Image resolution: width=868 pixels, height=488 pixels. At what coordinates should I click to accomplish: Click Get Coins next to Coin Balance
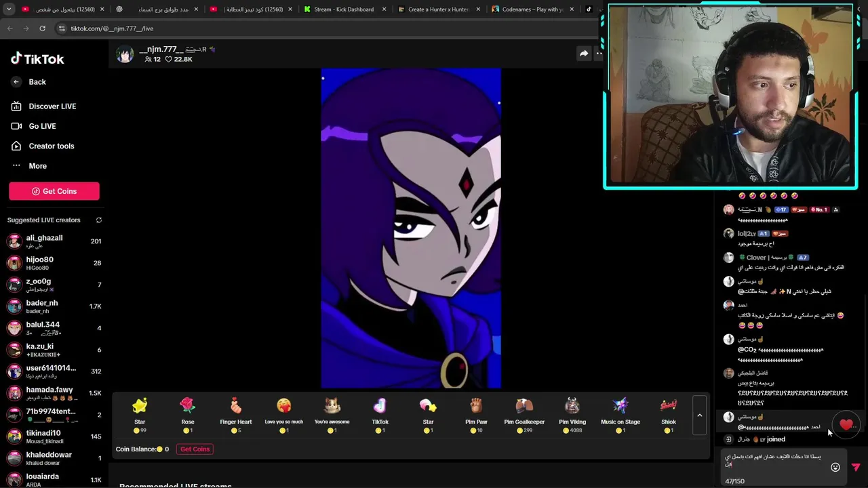(195, 449)
